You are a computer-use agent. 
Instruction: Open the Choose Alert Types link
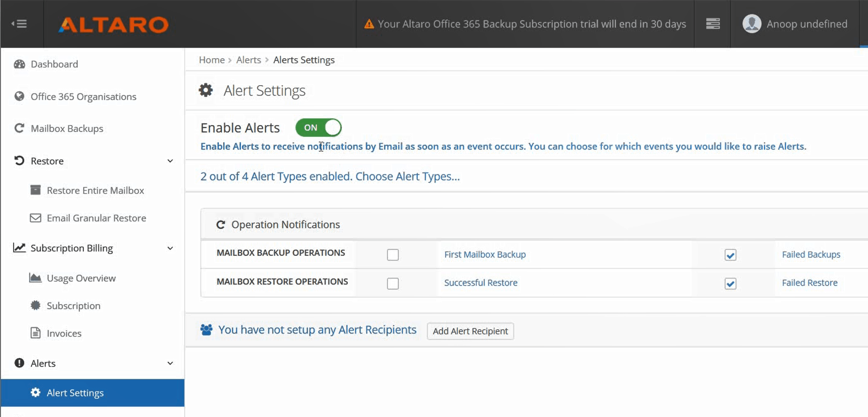(x=407, y=176)
